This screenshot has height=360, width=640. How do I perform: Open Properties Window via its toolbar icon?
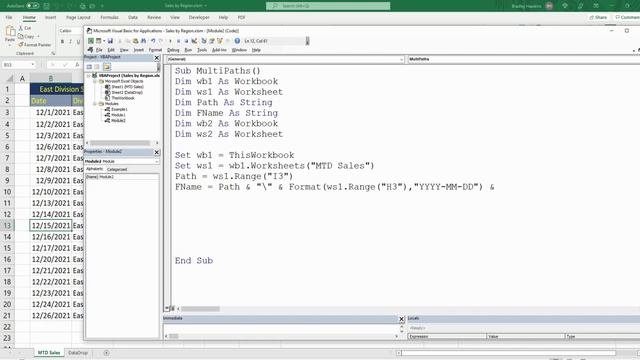(x=212, y=41)
